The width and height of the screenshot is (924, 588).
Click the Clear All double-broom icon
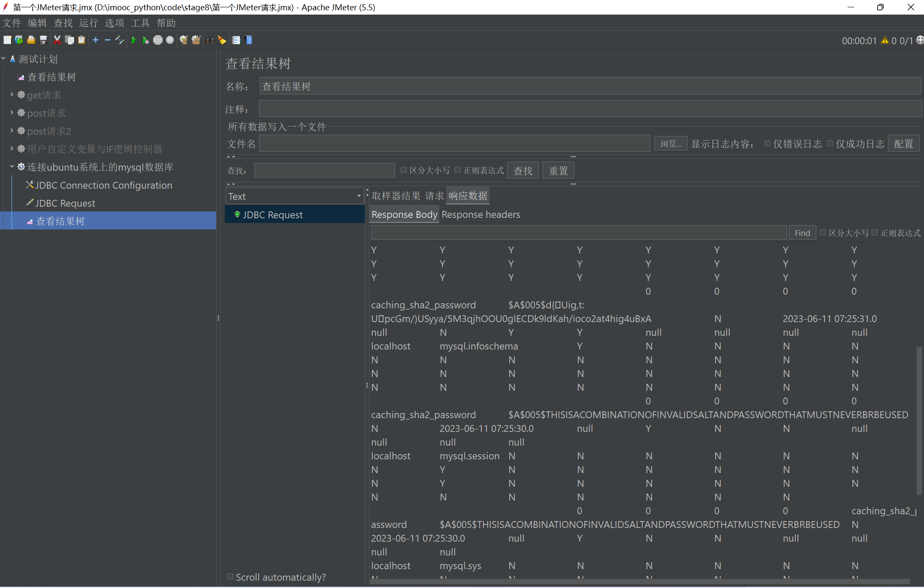pos(196,40)
